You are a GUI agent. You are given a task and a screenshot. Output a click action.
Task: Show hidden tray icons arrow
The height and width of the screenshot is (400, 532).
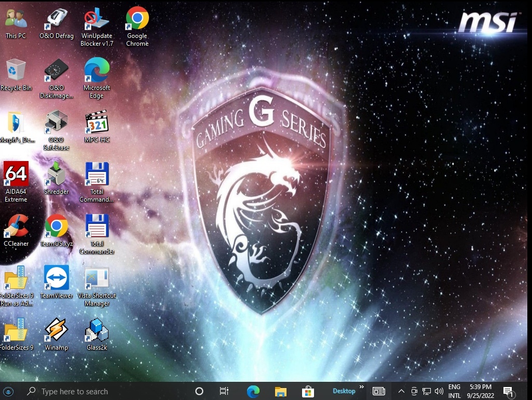click(401, 392)
